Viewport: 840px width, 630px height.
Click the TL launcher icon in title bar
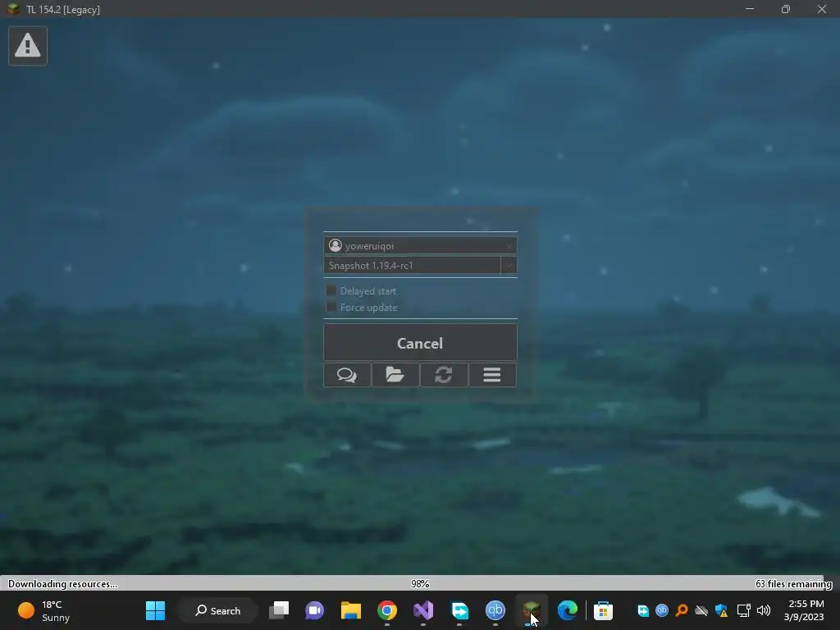pyautogui.click(x=13, y=9)
